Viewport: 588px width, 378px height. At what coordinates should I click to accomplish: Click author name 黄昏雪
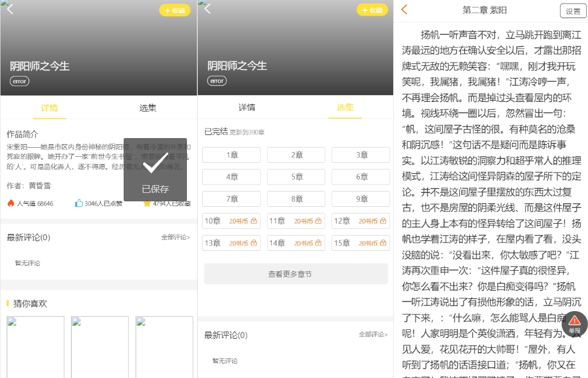click(x=39, y=186)
